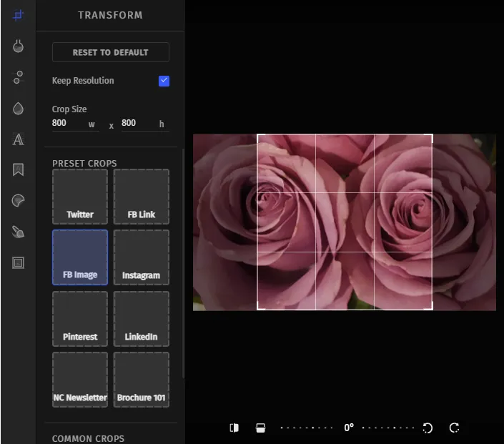Open the Liquify droplet tool in sidebar
The image size is (504, 444).
(x=18, y=109)
